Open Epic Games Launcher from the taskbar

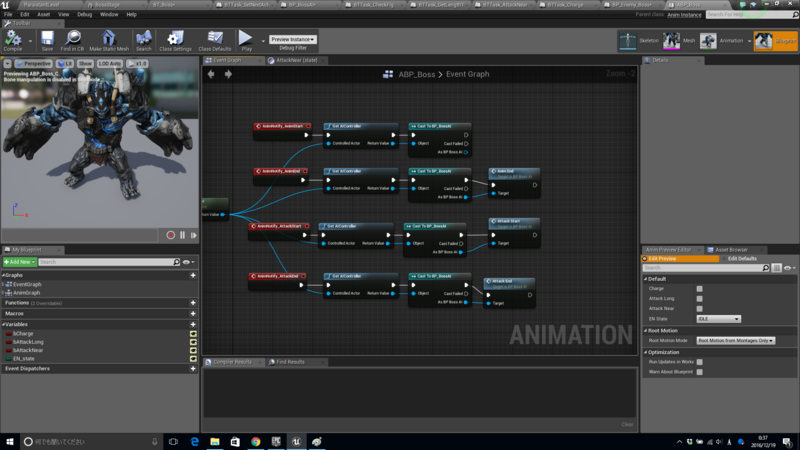[276, 441]
